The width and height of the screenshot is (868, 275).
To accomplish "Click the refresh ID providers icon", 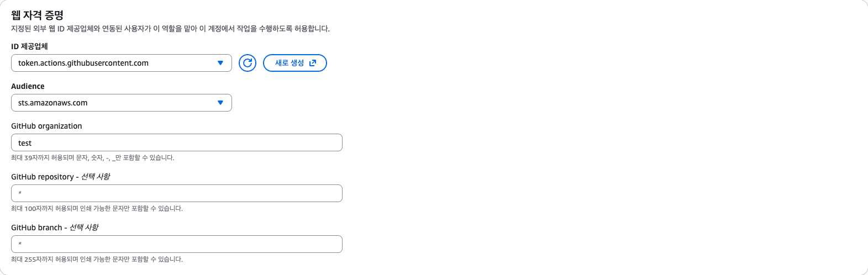I will click(x=248, y=63).
